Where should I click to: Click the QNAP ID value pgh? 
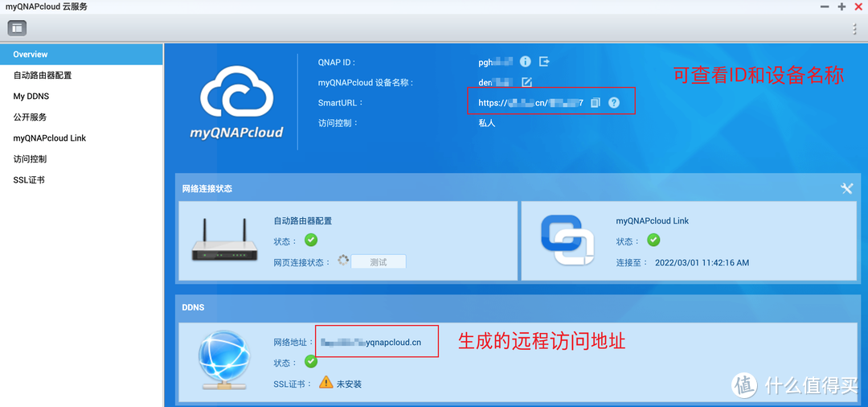(x=496, y=61)
